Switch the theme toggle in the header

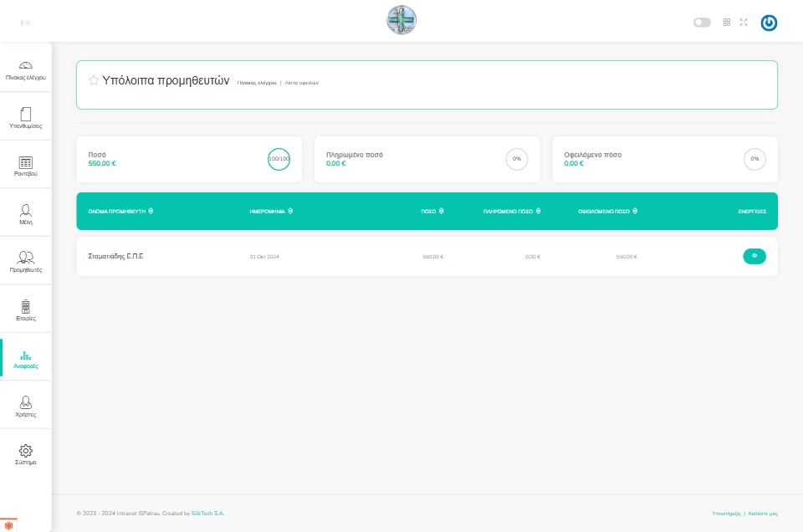702,23
